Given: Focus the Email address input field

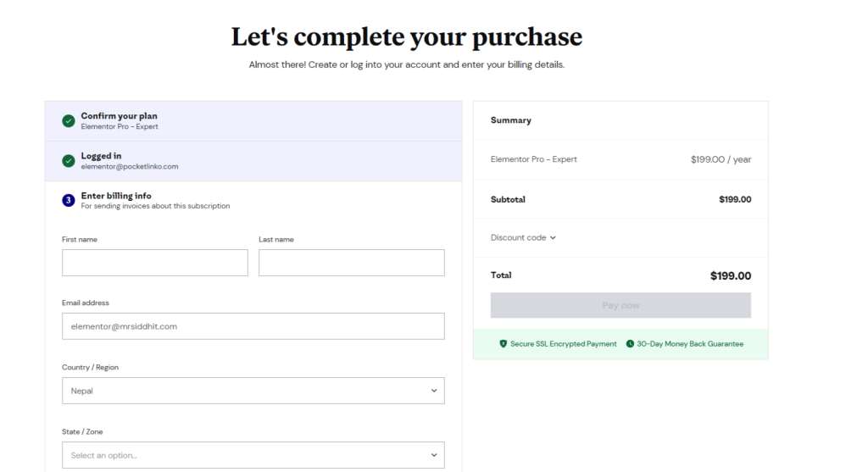Looking at the screenshot, I should pos(253,326).
